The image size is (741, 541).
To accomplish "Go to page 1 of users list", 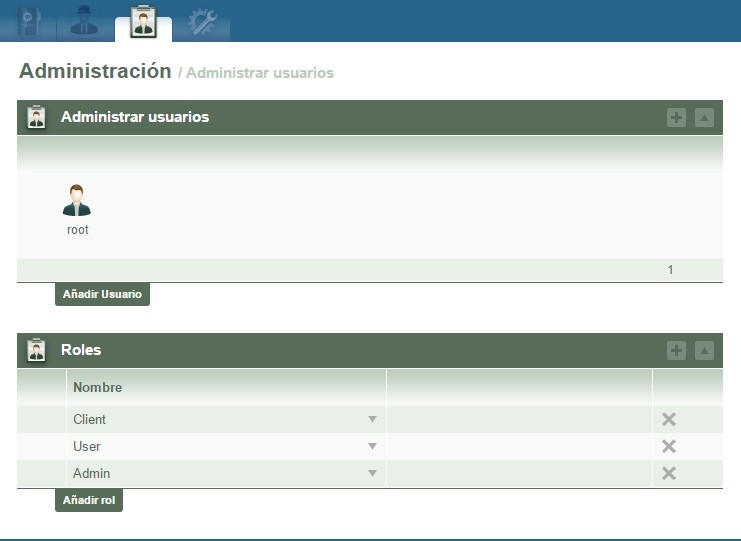I will click(670, 270).
